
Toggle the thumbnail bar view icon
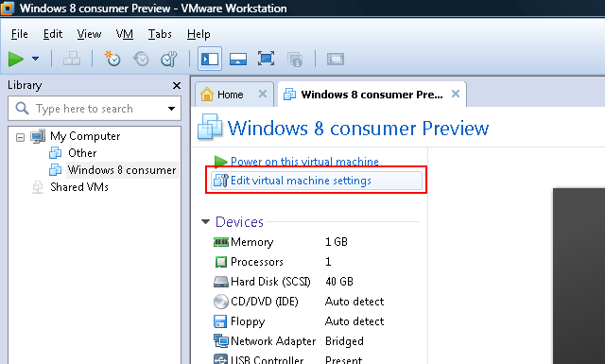click(x=238, y=59)
